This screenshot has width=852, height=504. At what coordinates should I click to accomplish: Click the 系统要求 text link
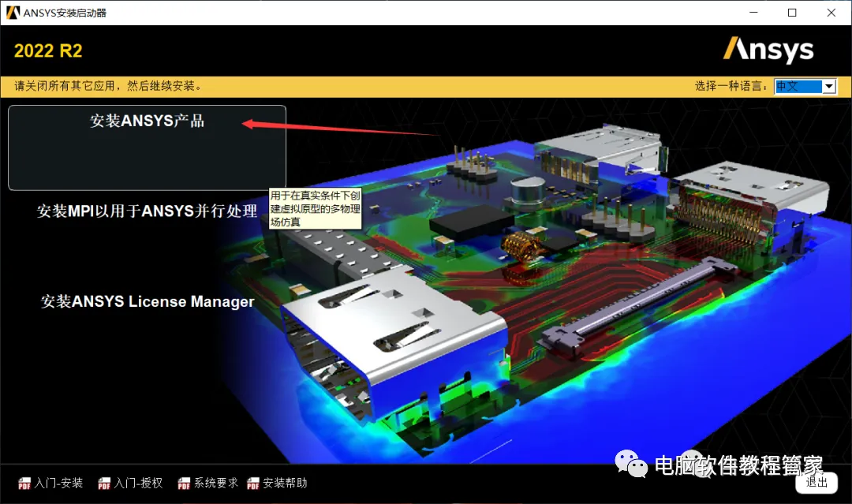216,483
